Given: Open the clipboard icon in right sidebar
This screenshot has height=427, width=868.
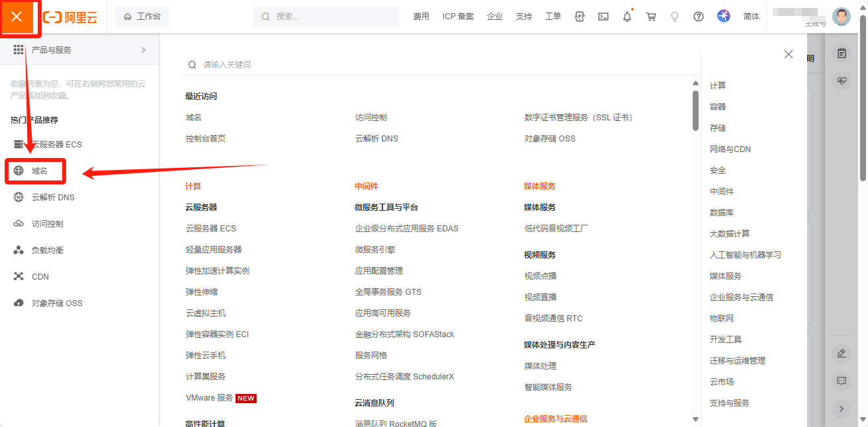Looking at the screenshot, I should point(842,54).
